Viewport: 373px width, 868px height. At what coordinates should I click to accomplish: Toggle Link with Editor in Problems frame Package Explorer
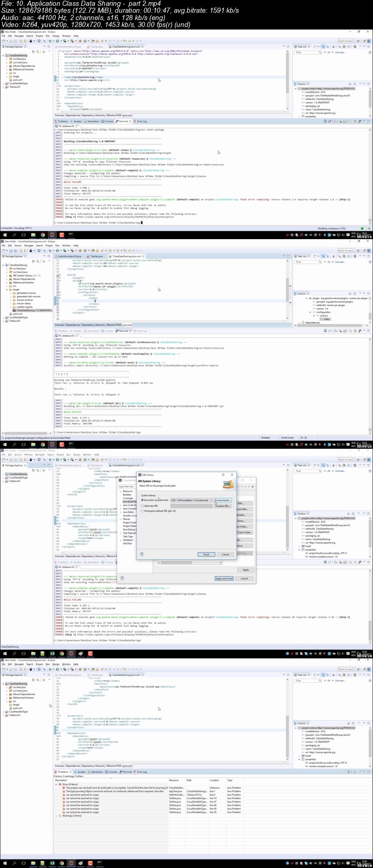point(38,680)
